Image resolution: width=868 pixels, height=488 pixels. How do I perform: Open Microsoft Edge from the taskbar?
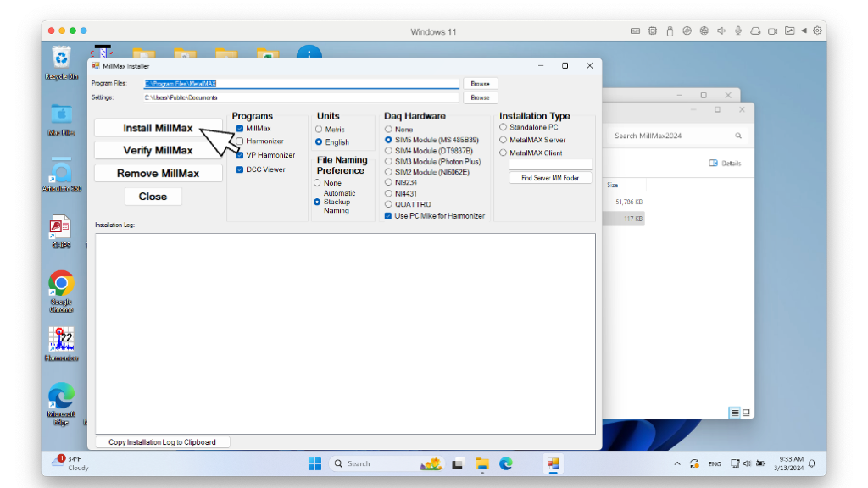point(506,463)
